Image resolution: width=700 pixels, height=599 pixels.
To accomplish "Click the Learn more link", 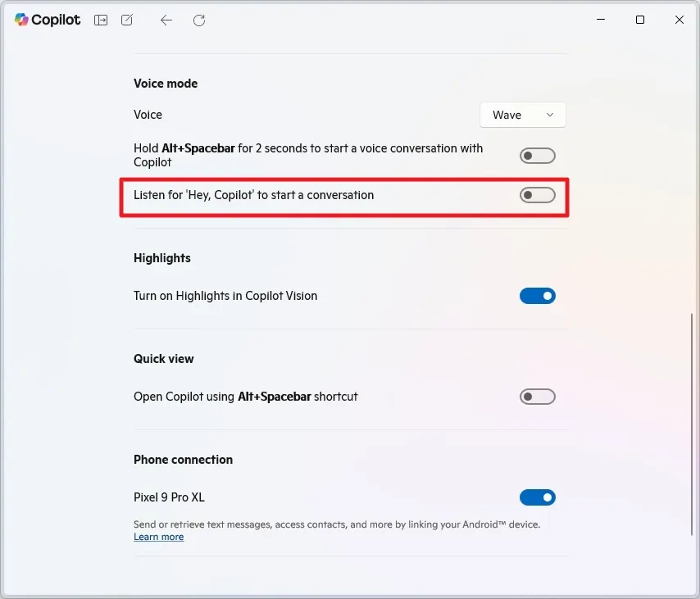I will coord(158,537).
